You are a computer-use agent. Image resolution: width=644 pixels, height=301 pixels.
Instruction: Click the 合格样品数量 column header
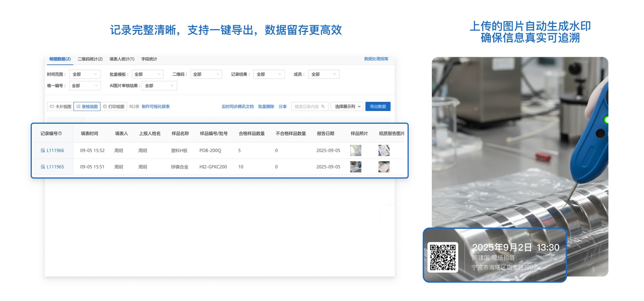pos(252,134)
